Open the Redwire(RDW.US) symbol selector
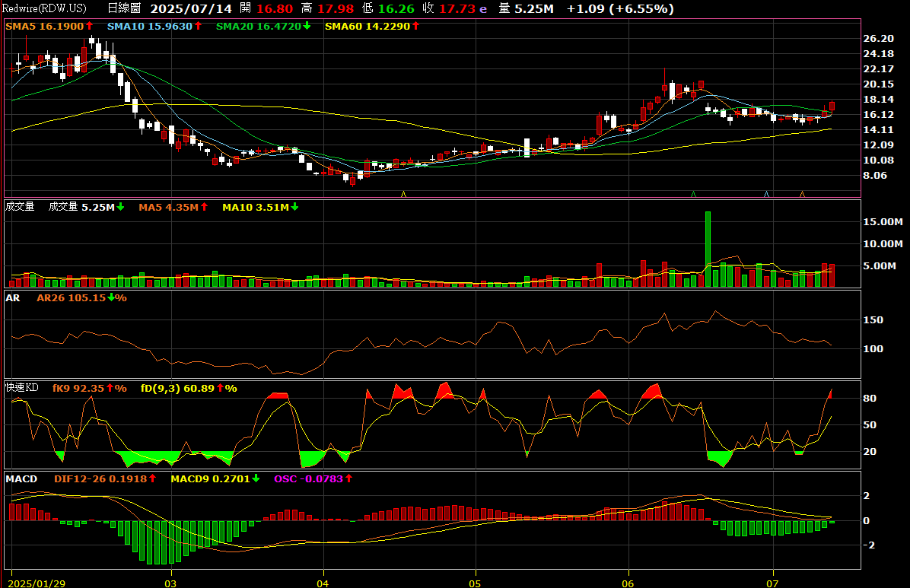Screen dimensions: 910x588 [46, 9]
